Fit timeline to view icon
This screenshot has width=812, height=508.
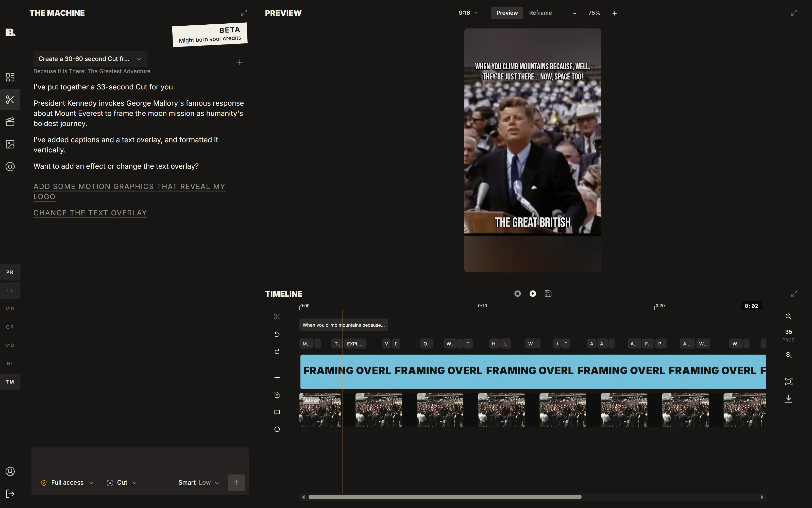788,381
